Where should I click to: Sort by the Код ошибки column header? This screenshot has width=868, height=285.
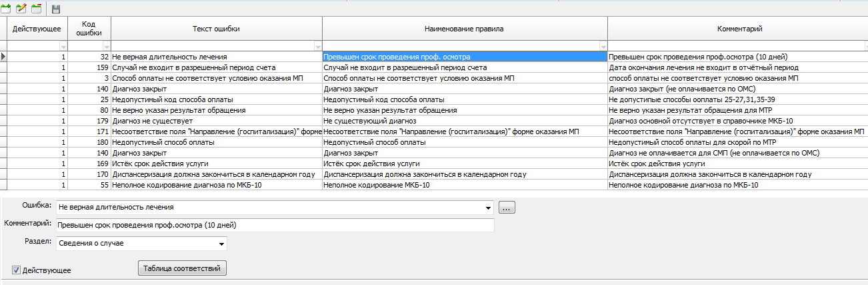point(89,29)
